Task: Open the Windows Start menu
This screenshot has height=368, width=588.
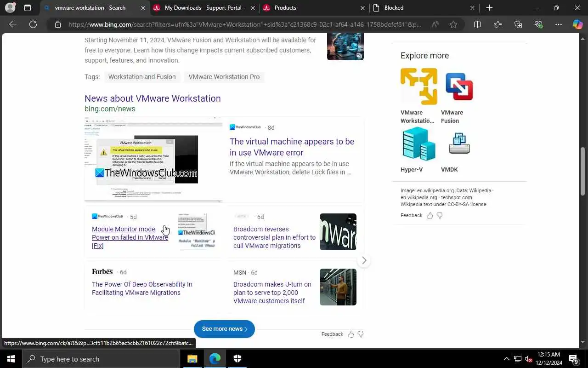Action: [x=11, y=359]
